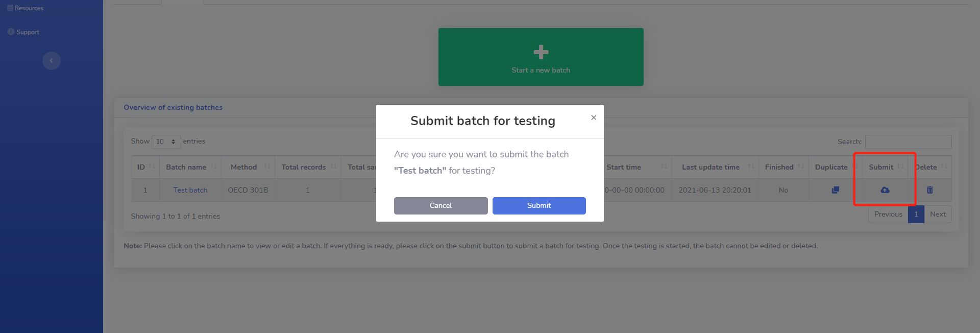
Task: Open Support in the sidebar
Action: [x=28, y=32]
